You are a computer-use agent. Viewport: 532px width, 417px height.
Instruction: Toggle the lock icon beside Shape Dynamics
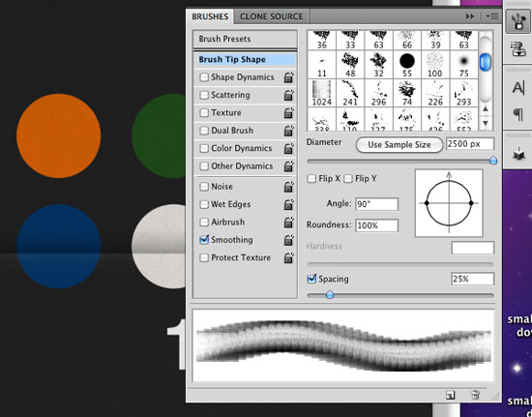coord(289,77)
